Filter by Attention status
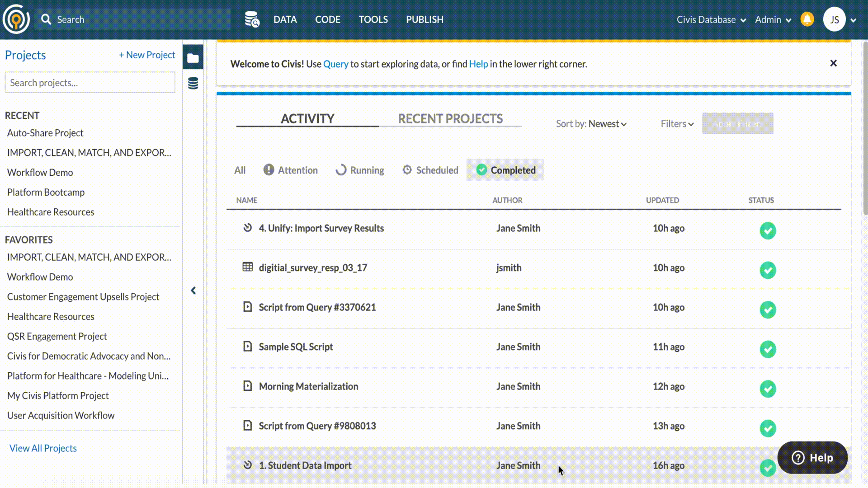 291,170
